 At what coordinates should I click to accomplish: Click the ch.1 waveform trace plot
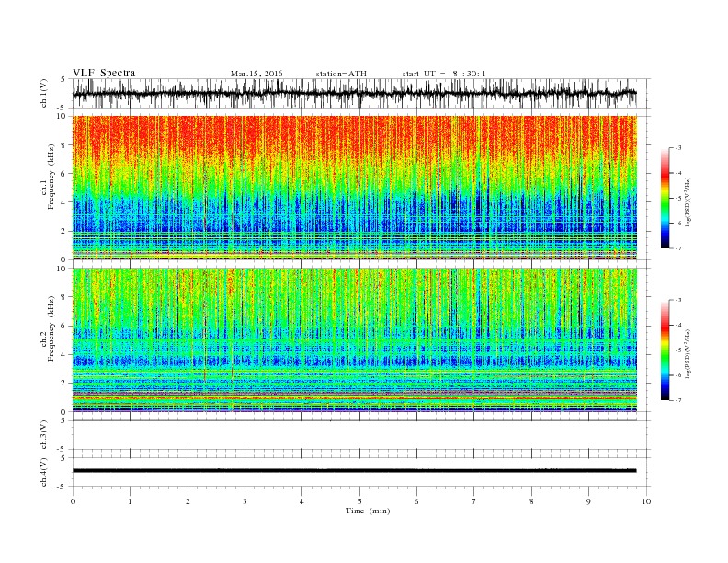click(x=354, y=93)
